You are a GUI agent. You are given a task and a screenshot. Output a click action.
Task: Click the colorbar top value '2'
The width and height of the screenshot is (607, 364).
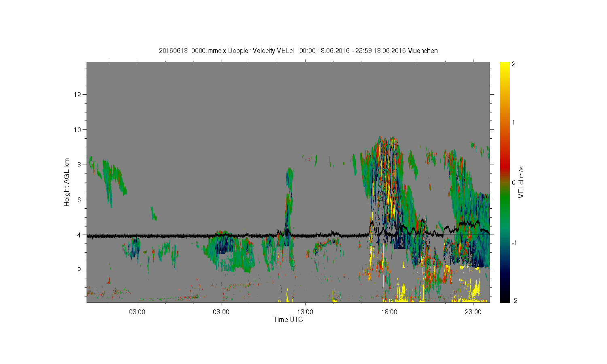[x=514, y=65]
